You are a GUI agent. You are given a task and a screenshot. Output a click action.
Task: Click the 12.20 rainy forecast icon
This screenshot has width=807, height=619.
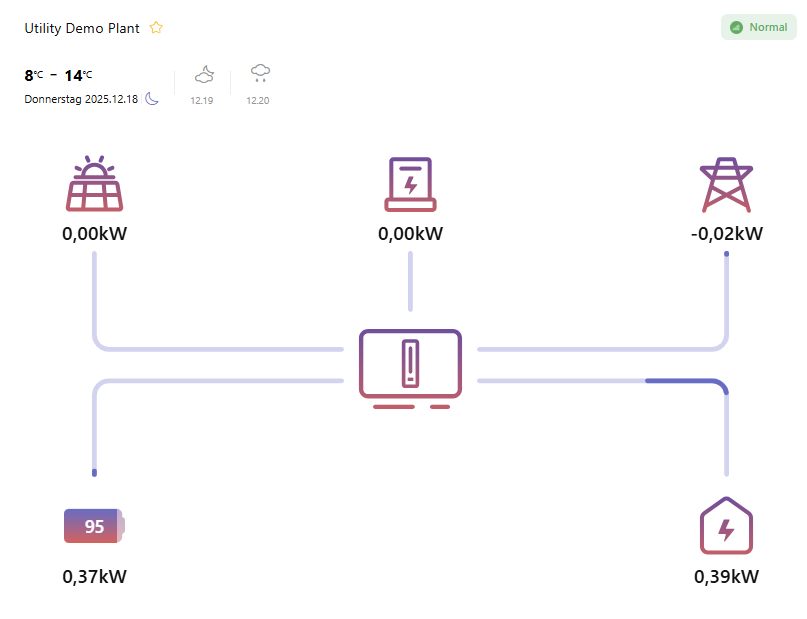260,73
